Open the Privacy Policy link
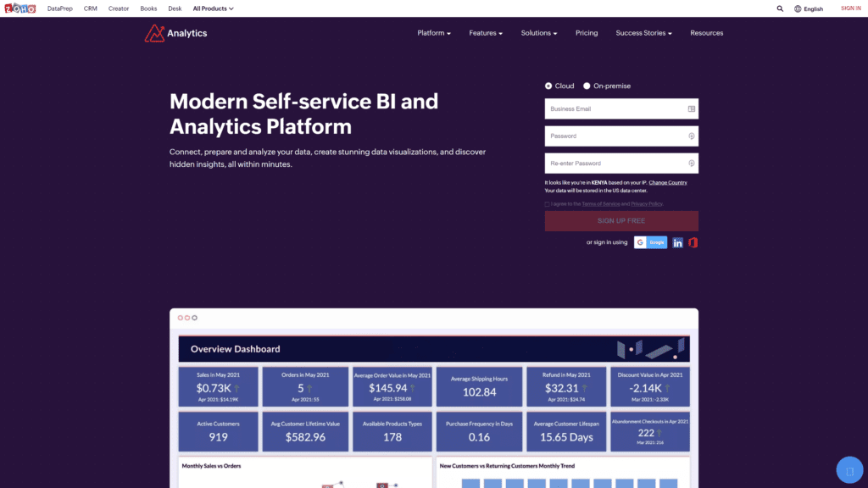 647,204
